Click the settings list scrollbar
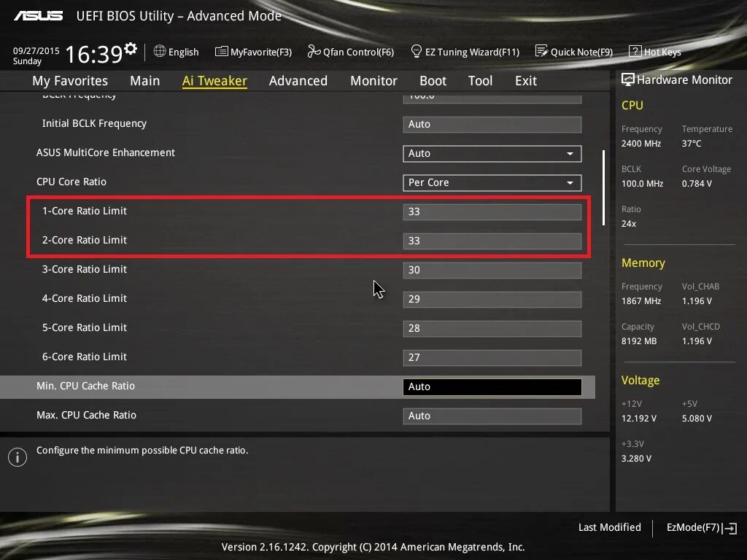The image size is (747, 560). click(603, 187)
